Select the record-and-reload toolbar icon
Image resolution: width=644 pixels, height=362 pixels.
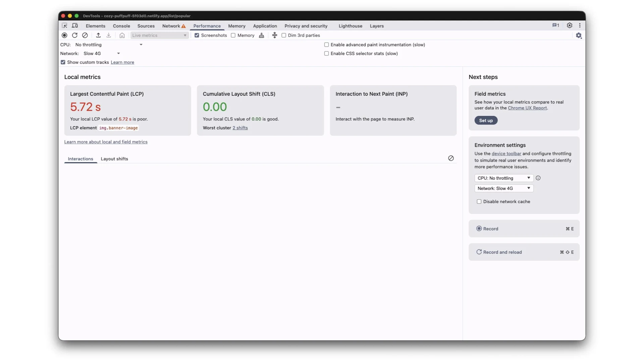(x=75, y=35)
